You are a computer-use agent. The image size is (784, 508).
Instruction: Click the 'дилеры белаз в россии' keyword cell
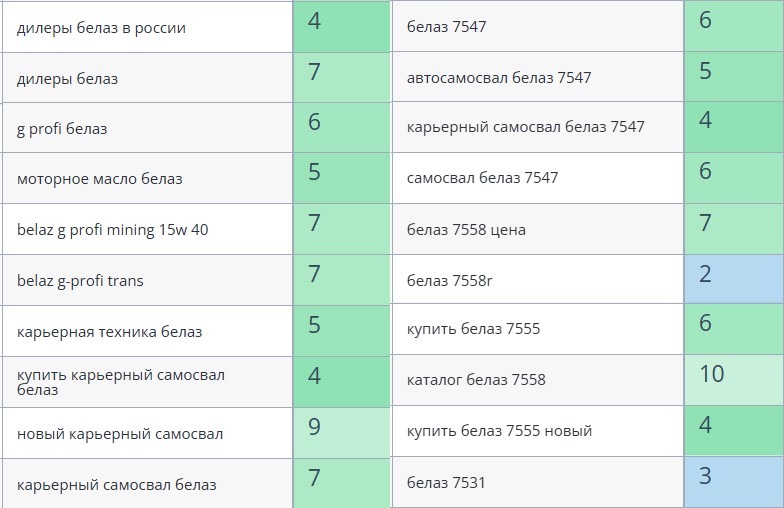(101, 28)
